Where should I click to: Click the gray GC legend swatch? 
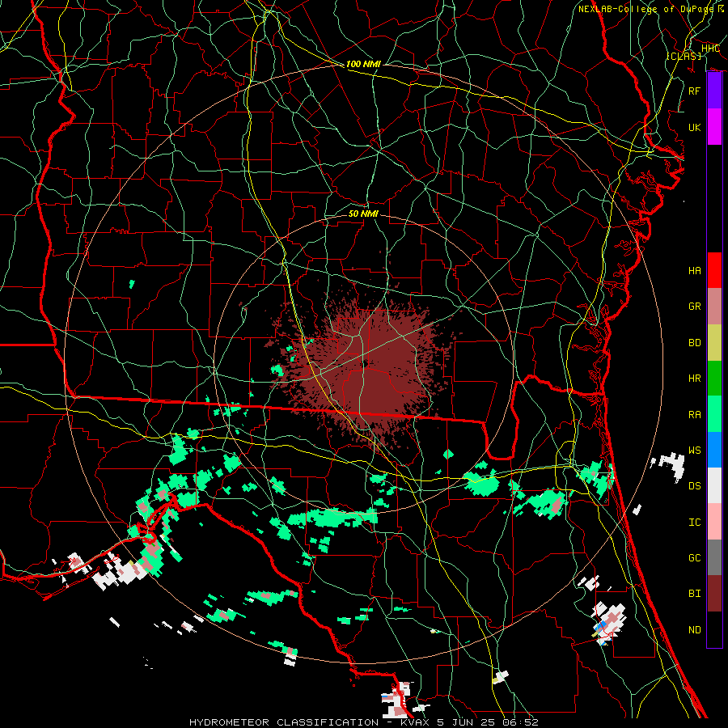(x=714, y=557)
